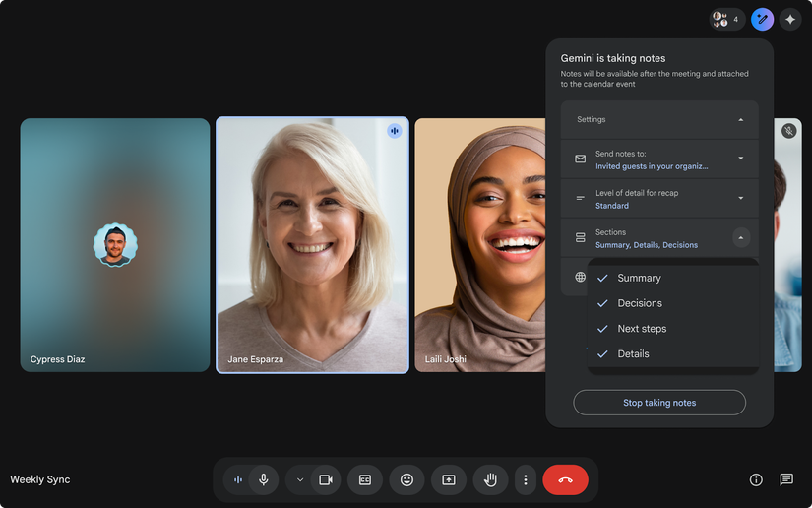This screenshot has height=508, width=812.
Task: Open Level of detail for recap dropdown
Action: pyautogui.click(x=740, y=198)
